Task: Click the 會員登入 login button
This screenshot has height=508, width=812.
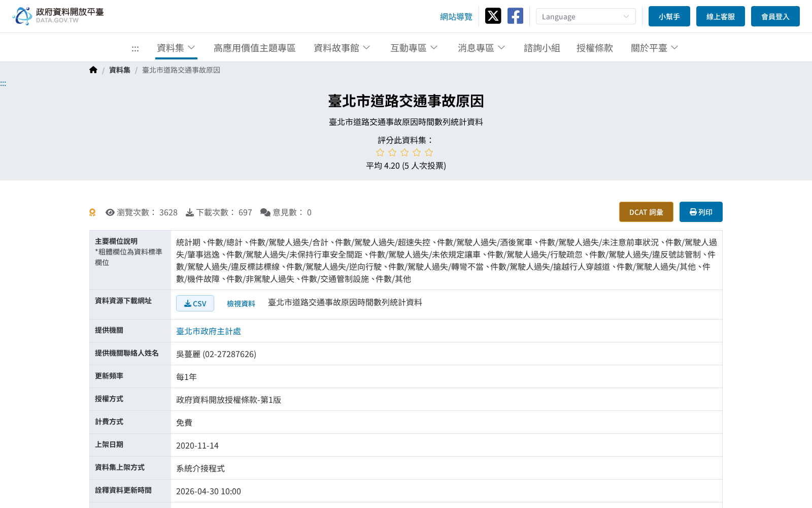Action: point(775,16)
